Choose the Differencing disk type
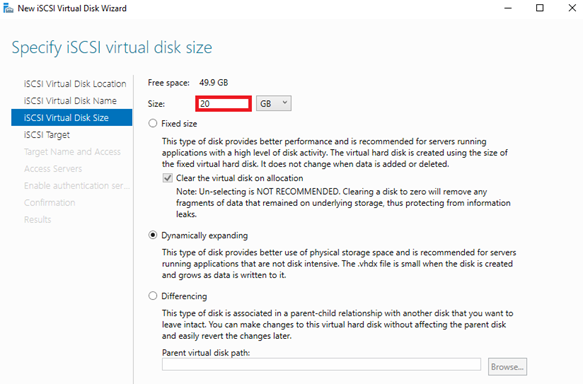Image resolution: width=583 pixels, height=384 pixels. (153, 296)
